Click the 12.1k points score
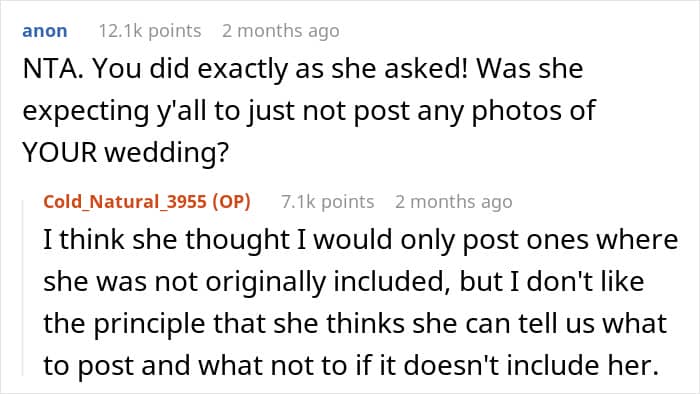The width and height of the screenshot is (700, 394). pos(150,31)
